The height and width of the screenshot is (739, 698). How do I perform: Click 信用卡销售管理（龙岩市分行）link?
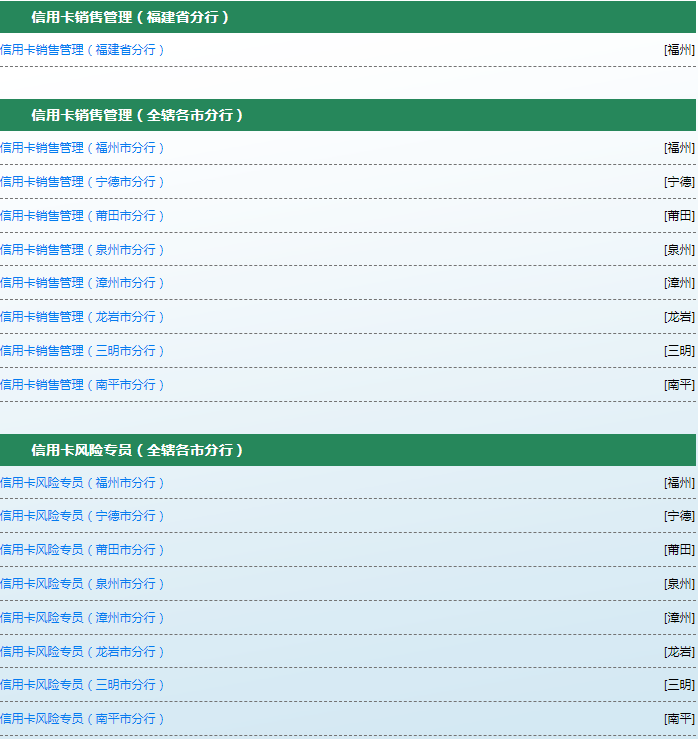coord(82,317)
